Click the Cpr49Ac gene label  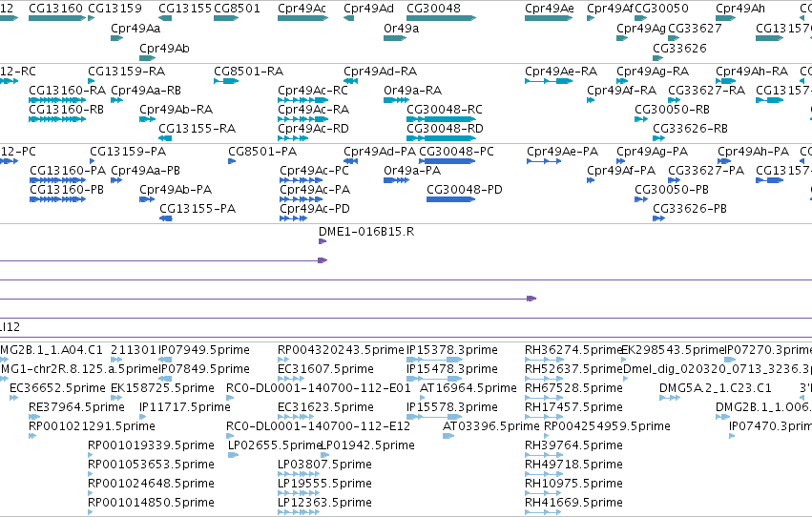pyautogui.click(x=302, y=9)
